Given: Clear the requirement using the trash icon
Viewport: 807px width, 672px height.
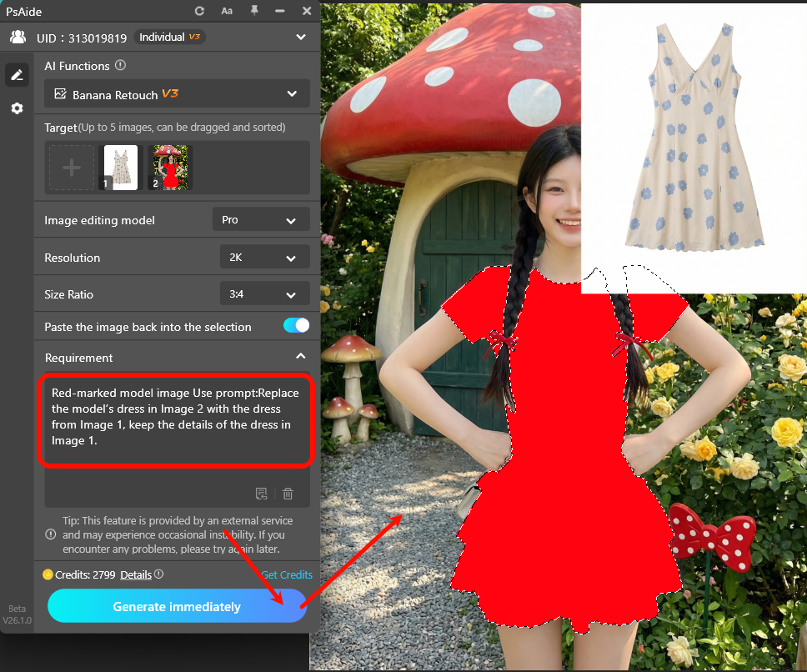Looking at the screenshot, I should tap(288, 494).
